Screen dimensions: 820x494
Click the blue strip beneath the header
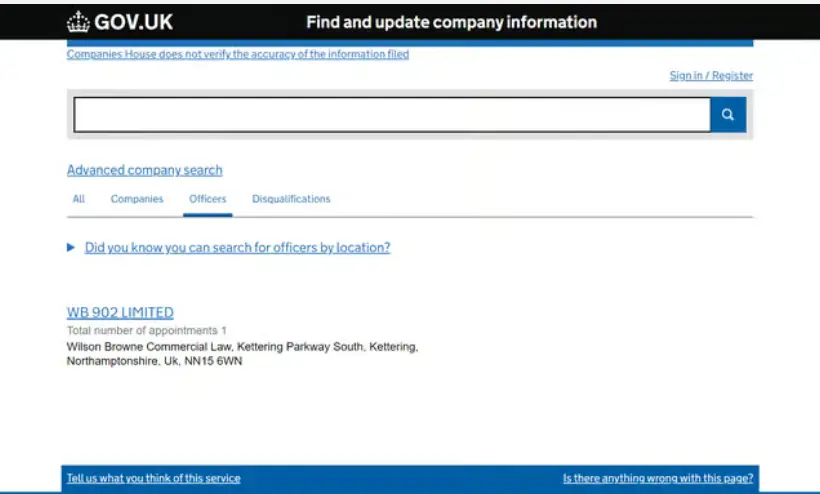[410, 43]
